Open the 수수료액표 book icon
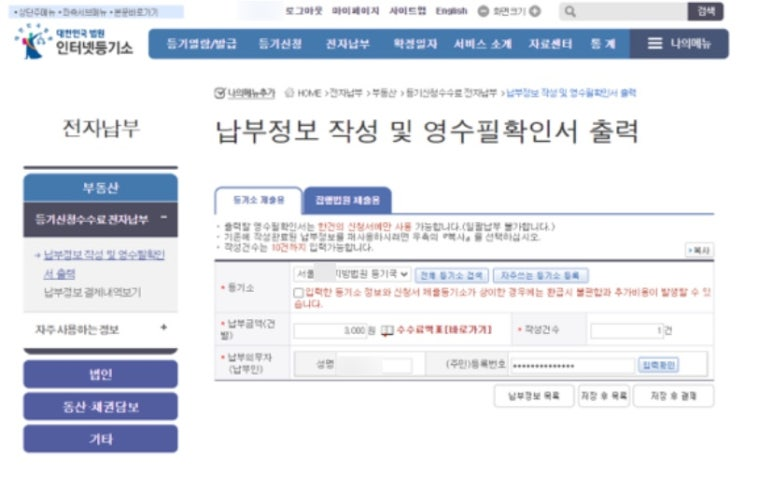This screenshot has width=773, height=487. (387, 330)
